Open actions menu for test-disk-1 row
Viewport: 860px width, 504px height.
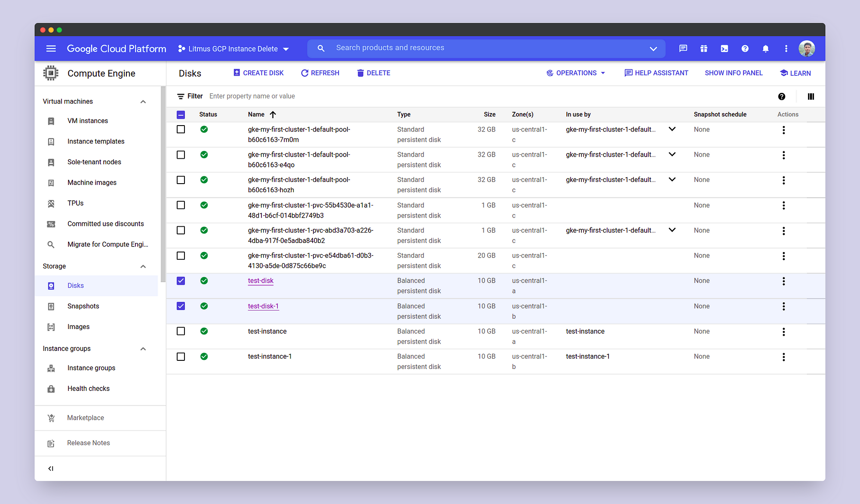point(783,307)
